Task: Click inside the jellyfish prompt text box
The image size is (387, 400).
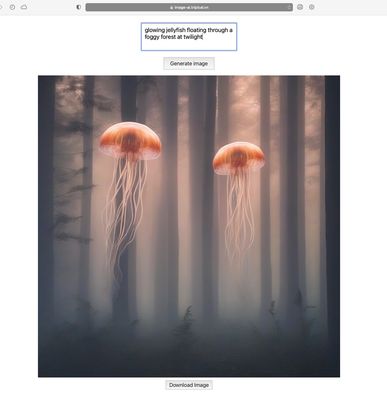Action: point(189,37)
